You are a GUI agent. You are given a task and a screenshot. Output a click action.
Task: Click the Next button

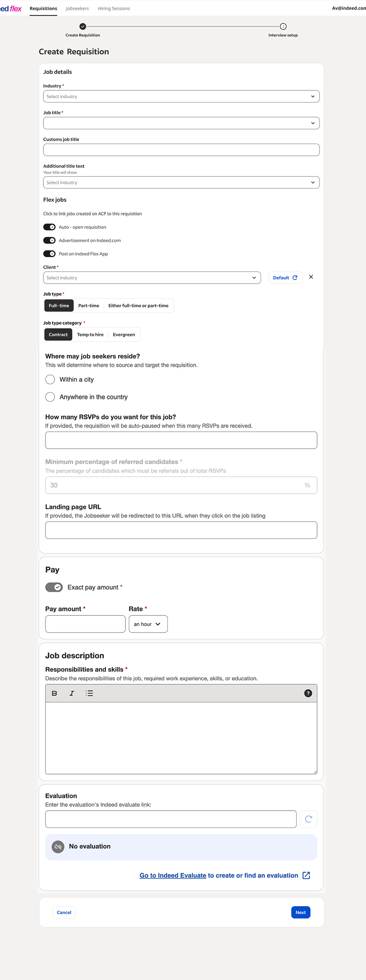[301, 912]
